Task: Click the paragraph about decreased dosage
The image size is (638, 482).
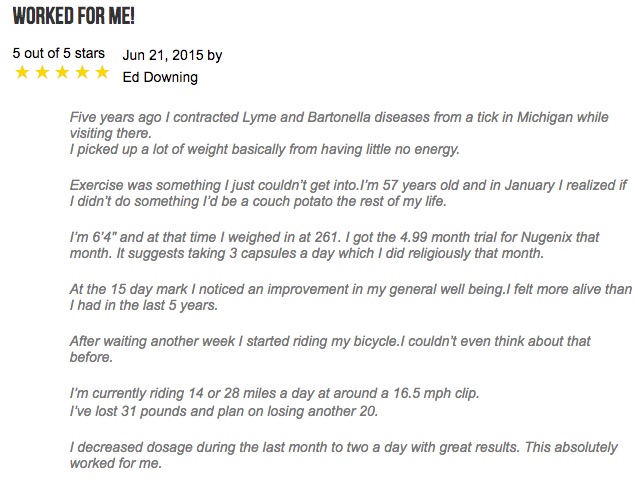Action: click(x=344, y=455)
